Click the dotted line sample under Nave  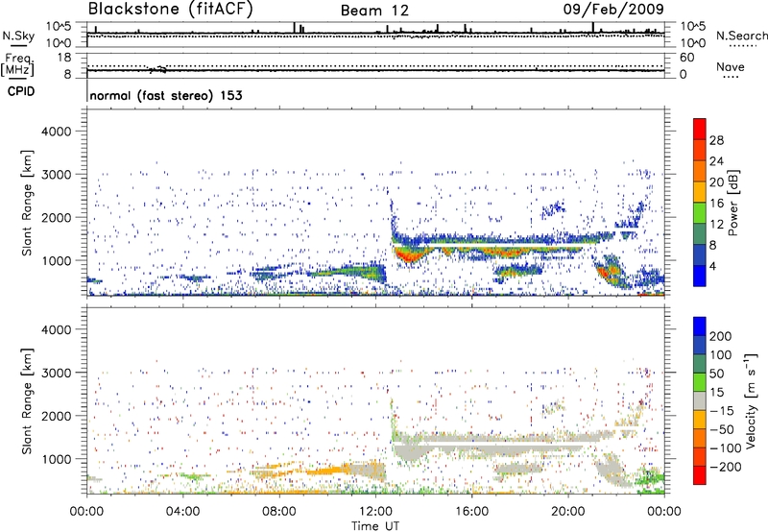coord(731,78)
